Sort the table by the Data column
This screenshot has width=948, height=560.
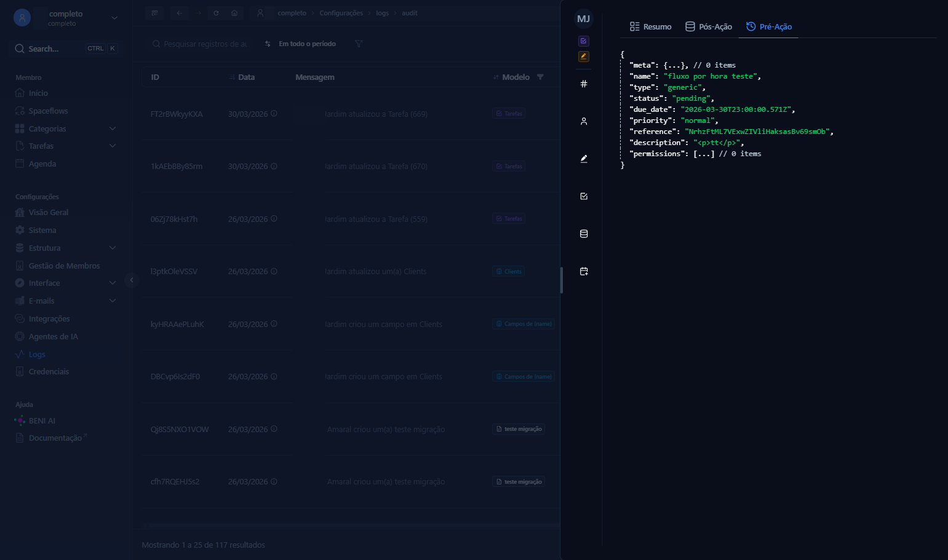click(x=242, y=77)
